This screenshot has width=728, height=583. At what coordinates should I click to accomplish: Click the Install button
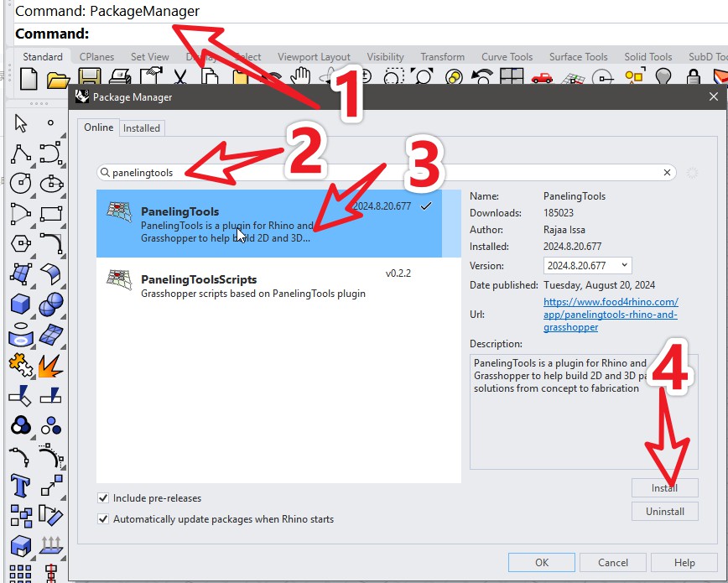click(x=664, y=487)
